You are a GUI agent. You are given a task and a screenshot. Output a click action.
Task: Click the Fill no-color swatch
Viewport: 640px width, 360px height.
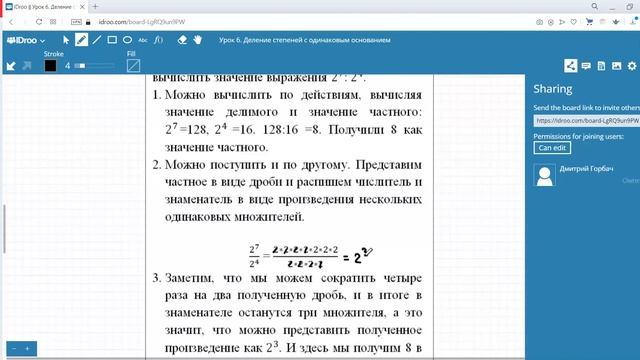(x=133, y=66)
